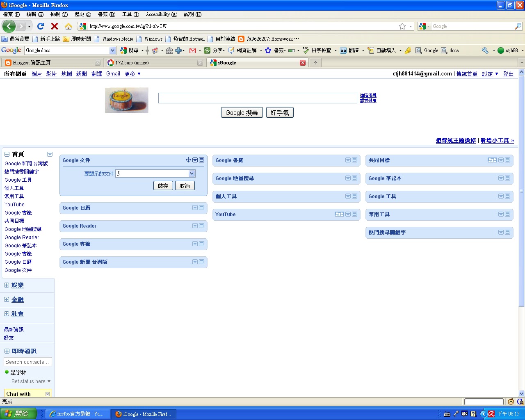Open the YouTube gadget menu arrow
This screenshot has width=525, height=420.
pyautogui.click(x=348, y=214)
